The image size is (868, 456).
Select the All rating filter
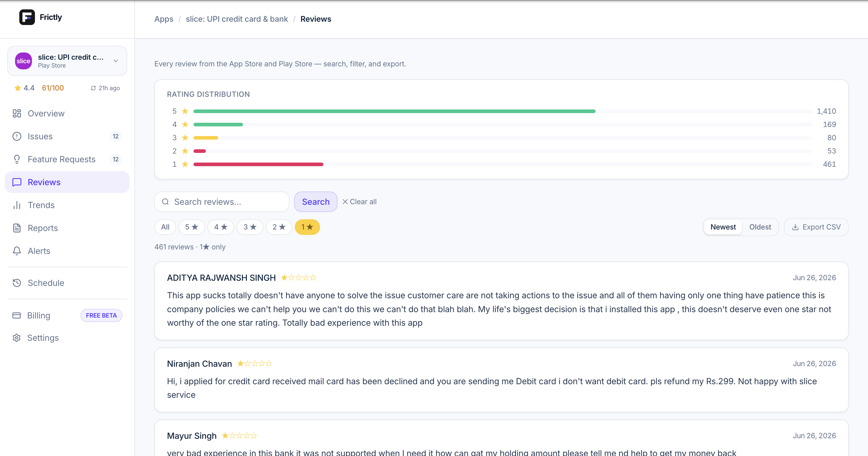tap(165, 227)
